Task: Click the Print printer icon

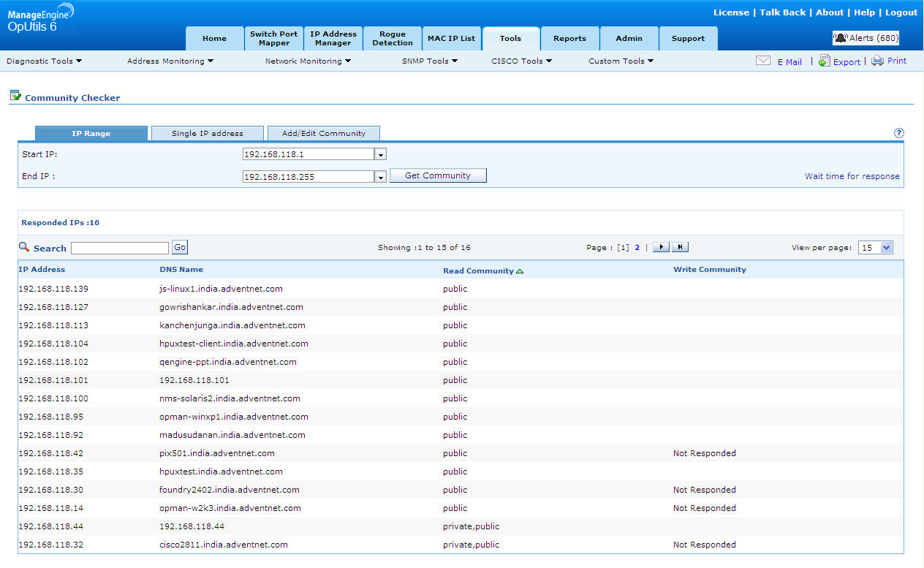Action: (877, 61)
